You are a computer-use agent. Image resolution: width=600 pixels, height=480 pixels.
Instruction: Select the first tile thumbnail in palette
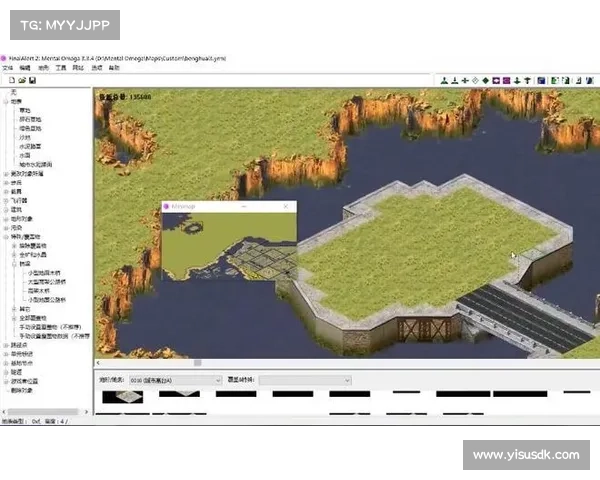123,397
